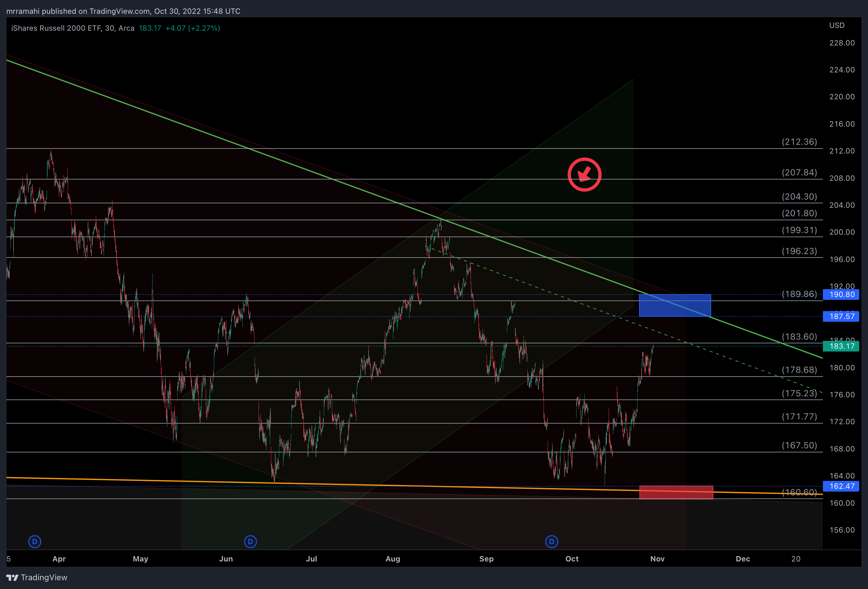Click the +4.07 (+2.27%) change text
Image resolution: width=868 pixels, height=589 pixels.
(192, 29)
